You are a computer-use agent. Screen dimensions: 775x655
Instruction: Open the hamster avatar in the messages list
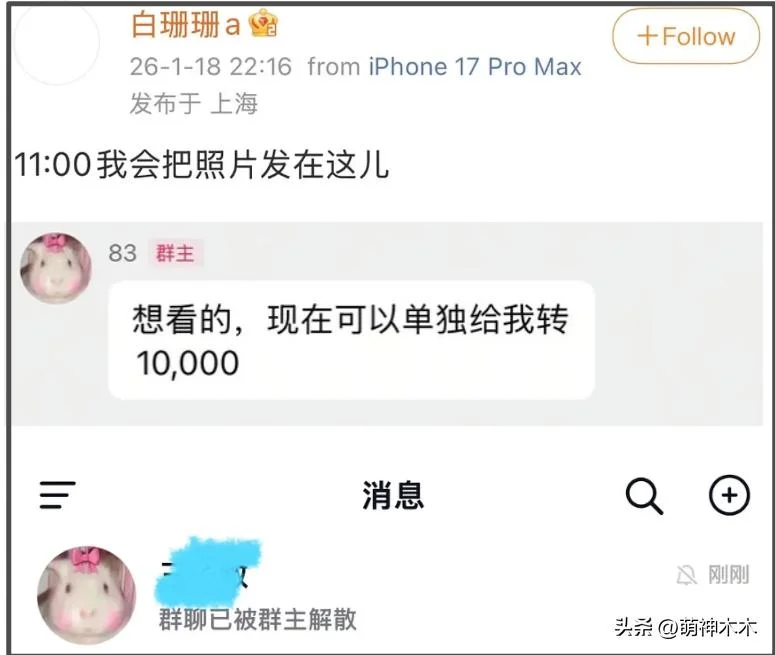pyautogui.click(x=86, y=595)
